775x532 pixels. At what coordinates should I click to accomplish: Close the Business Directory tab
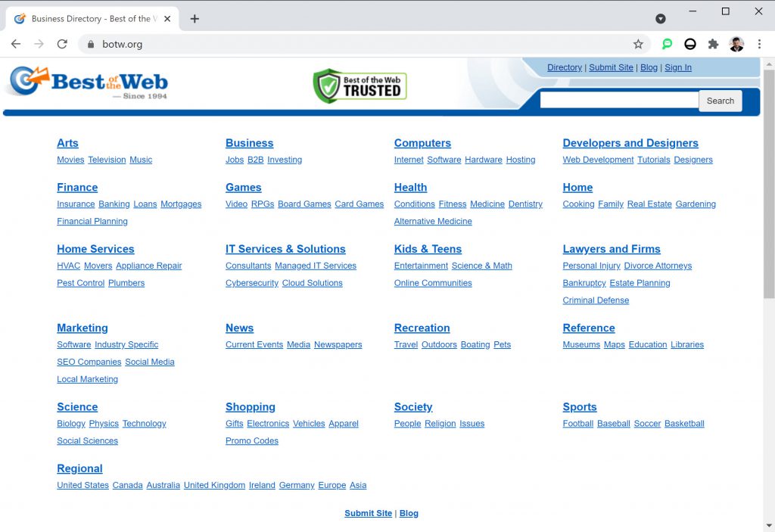[x=167, y=19]
